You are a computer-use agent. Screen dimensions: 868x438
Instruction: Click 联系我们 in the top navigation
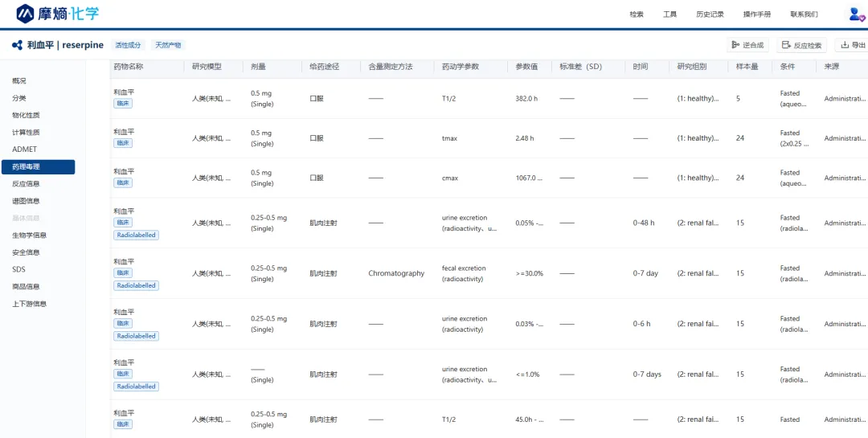804,14
